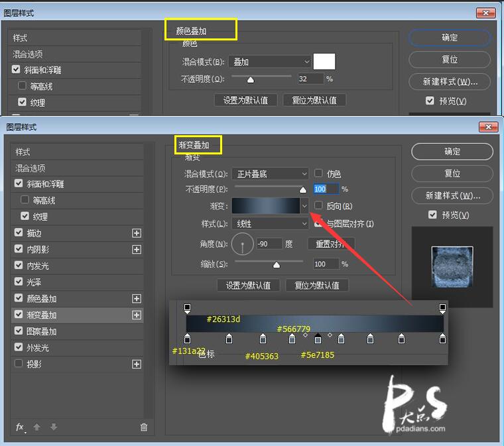This screenshot has width=504, height=446.
Task: Select 样式 in lower dialog list
Action: pos(77,152)
